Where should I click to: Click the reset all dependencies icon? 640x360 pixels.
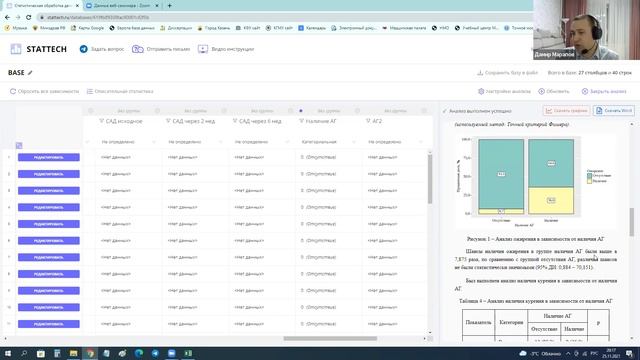pos(13,91)
